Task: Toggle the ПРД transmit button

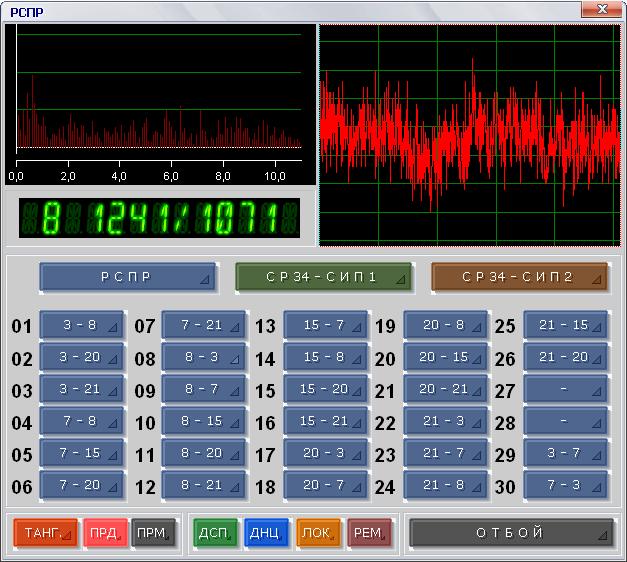Action: coord(106,533)
